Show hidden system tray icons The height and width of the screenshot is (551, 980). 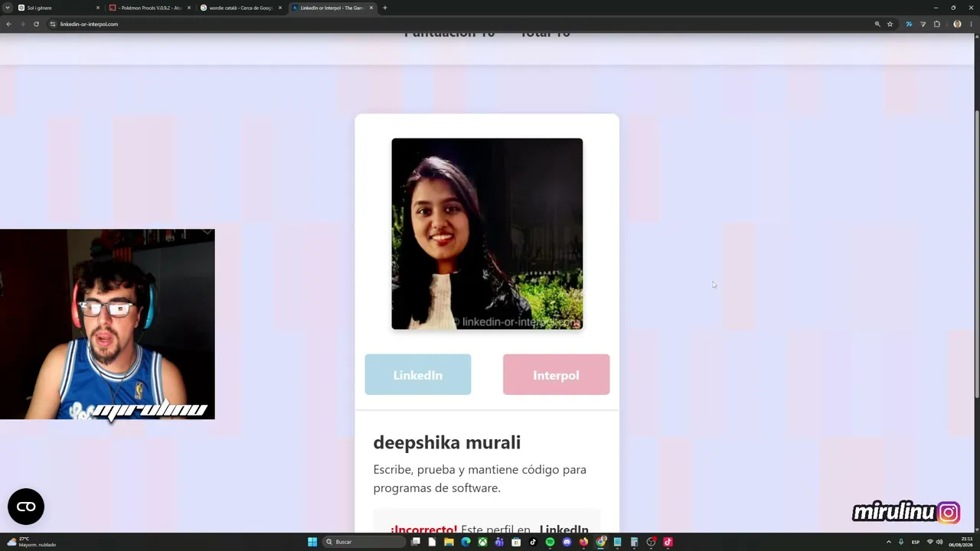(889, 542)
